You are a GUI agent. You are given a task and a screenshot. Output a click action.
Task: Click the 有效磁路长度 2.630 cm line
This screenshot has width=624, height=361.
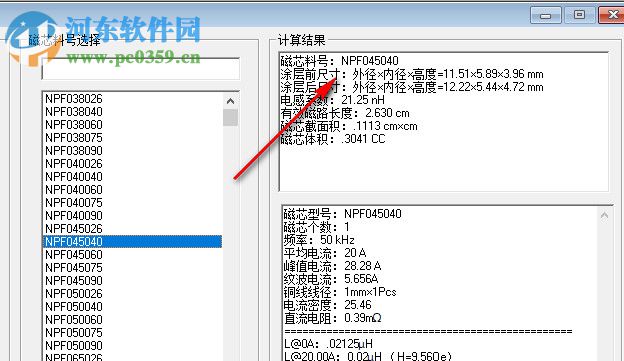[345, 113]
